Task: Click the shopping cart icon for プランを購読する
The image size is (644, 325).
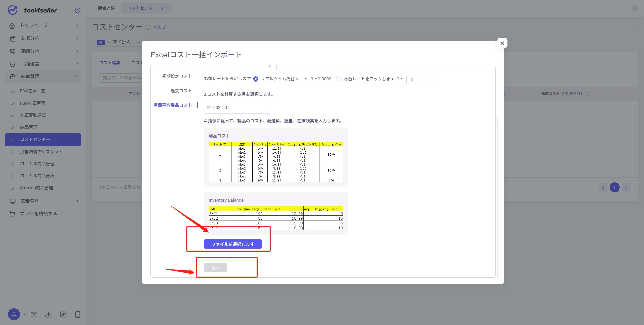Action: pyautogui.click(x=12, y=214)
